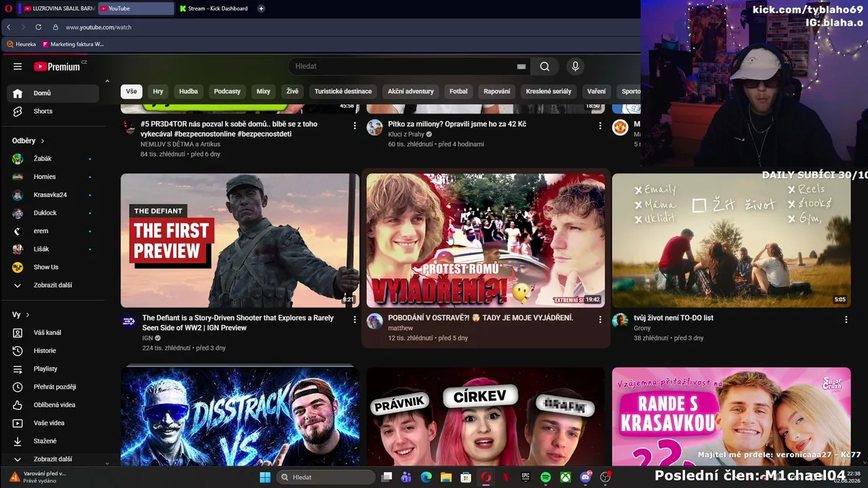The width and height of the screenshot is (868, 488).
Task: Click the Grony channel avatar
Action: 620,321
